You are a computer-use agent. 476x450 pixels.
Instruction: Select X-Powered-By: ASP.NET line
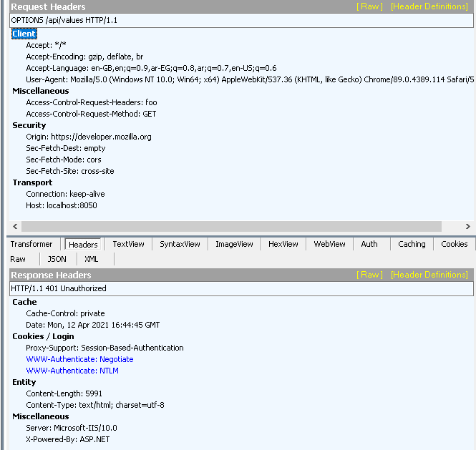tap(68, 439)
